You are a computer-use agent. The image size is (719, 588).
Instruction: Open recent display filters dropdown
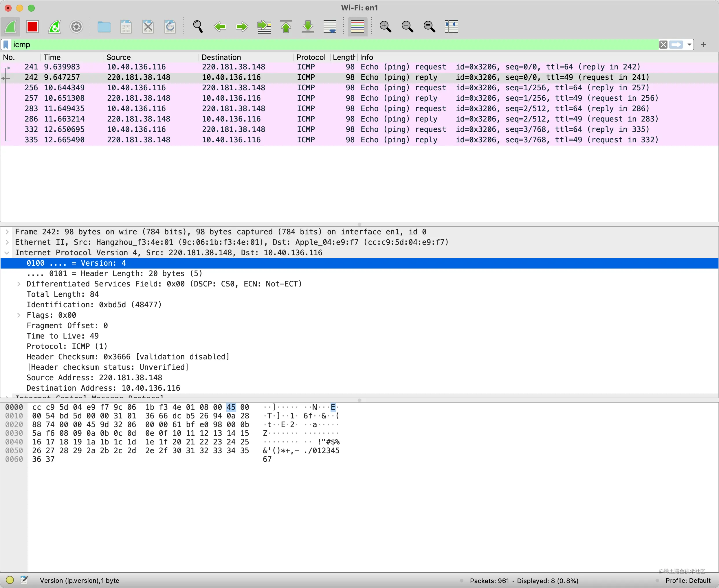(x=689, y=45)
